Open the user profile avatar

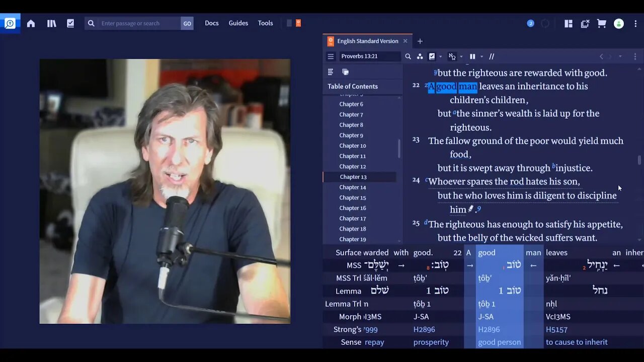[x=619, y=24]
